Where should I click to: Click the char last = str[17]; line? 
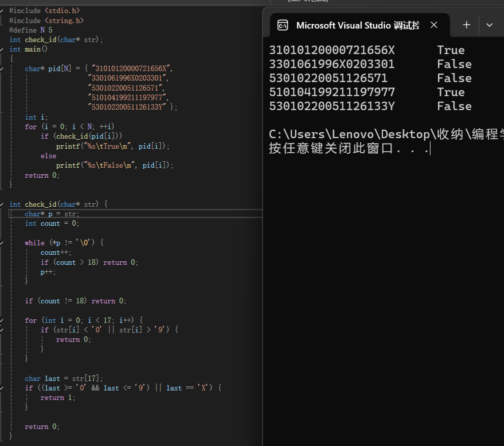click(63, 378)
